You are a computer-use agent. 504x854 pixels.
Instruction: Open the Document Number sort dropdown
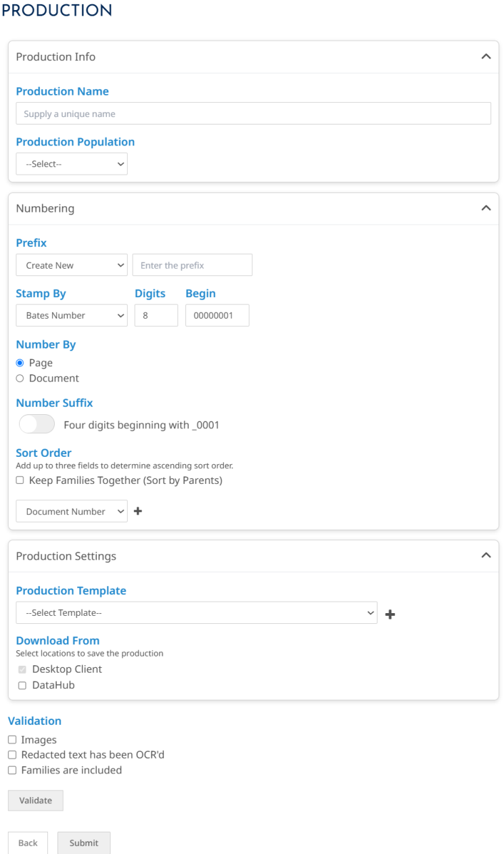[x=72, y=512]
